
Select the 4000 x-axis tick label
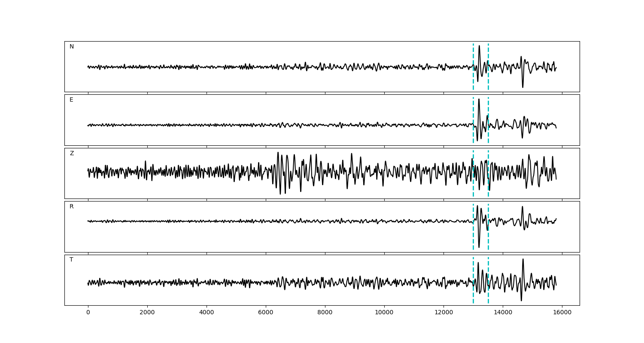pyautogui.click(x=207, y=313)
